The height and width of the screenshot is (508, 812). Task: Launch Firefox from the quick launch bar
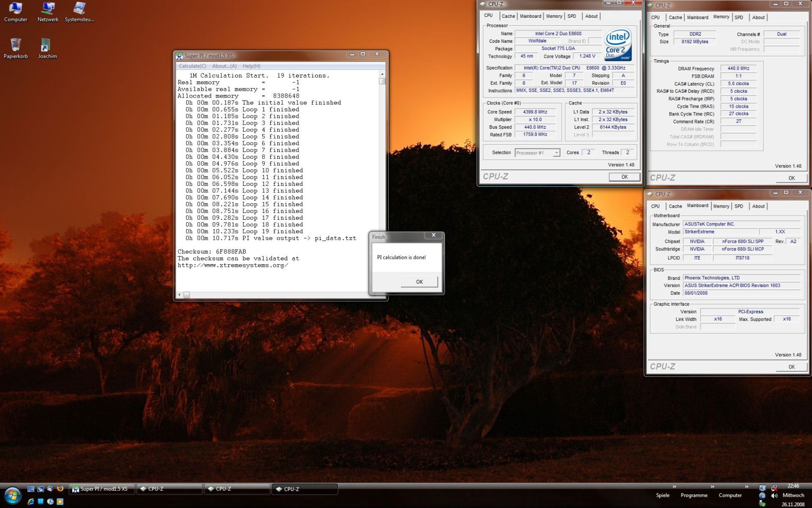coord(60,488)
